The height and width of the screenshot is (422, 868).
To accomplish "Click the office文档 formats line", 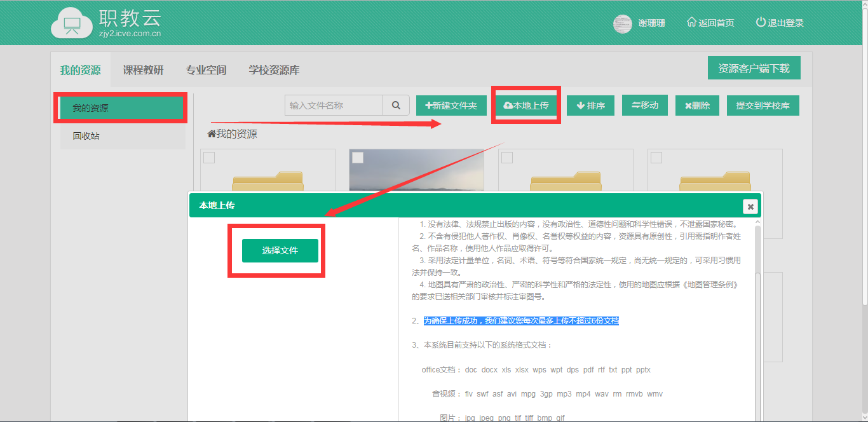I will (536, 370).
